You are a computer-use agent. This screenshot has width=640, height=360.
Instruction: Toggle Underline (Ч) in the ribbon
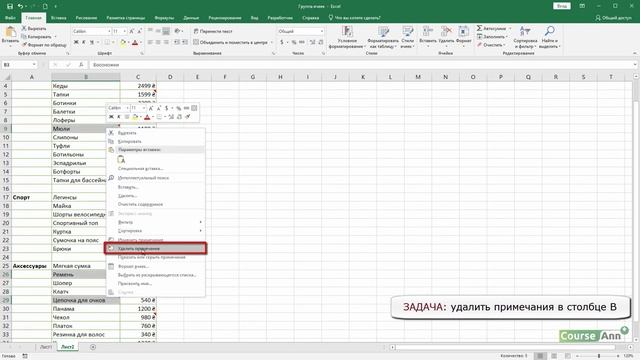tap(92, 42)
